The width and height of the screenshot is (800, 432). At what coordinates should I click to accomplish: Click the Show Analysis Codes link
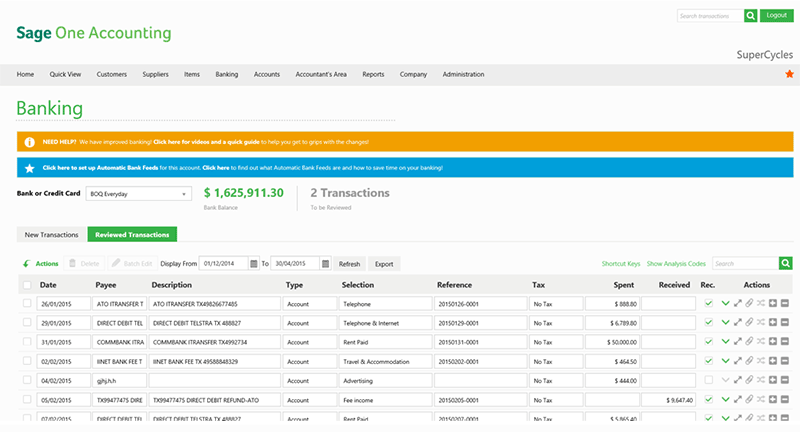[x=676, y=264]
